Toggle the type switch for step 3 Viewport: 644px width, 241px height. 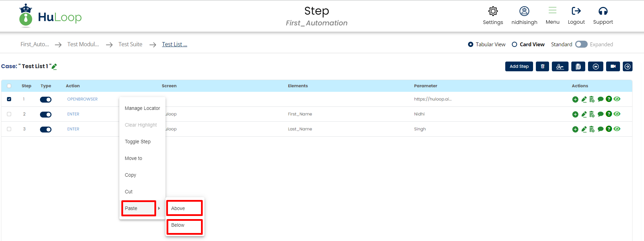[x=46, y=129]
